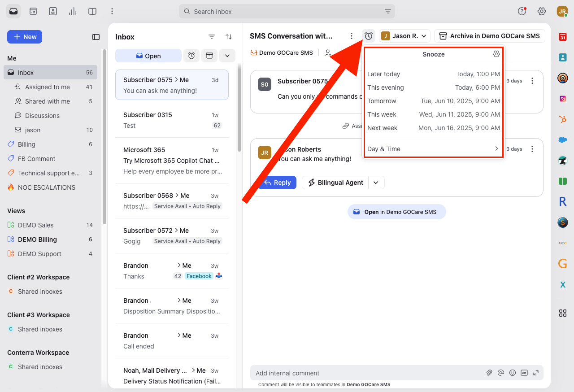Click the attachment paperclip icon in comment box
The width and height of the screenshot is (574, 392).
pyautogui.click(x=490, y=373)
